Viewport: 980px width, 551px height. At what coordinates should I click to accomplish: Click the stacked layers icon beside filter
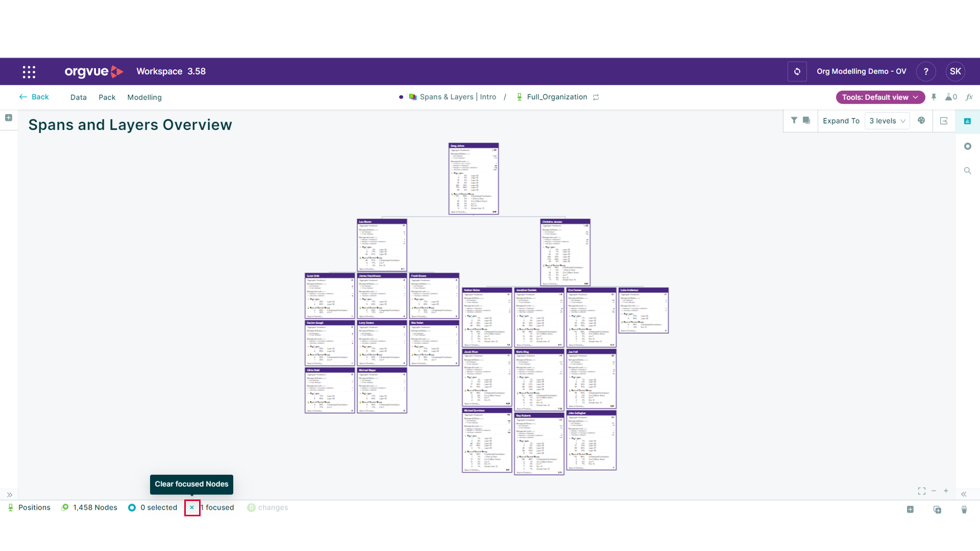(x=806, y=121)
